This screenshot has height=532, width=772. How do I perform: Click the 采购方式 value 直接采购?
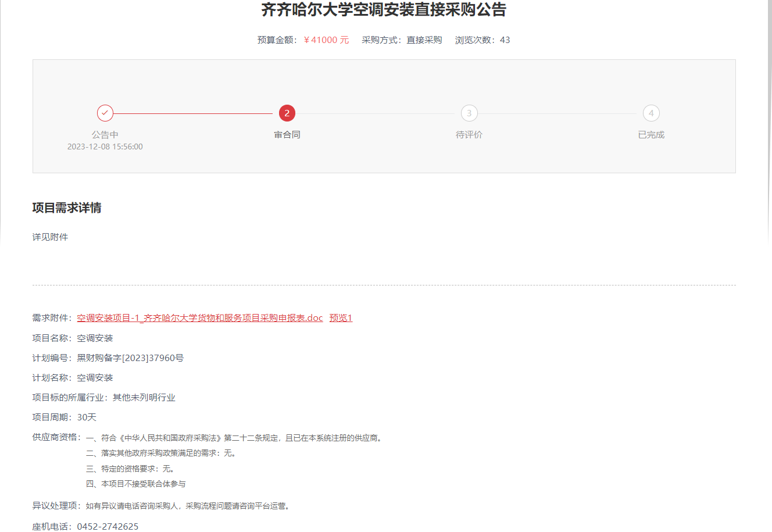tap(424, 40)
